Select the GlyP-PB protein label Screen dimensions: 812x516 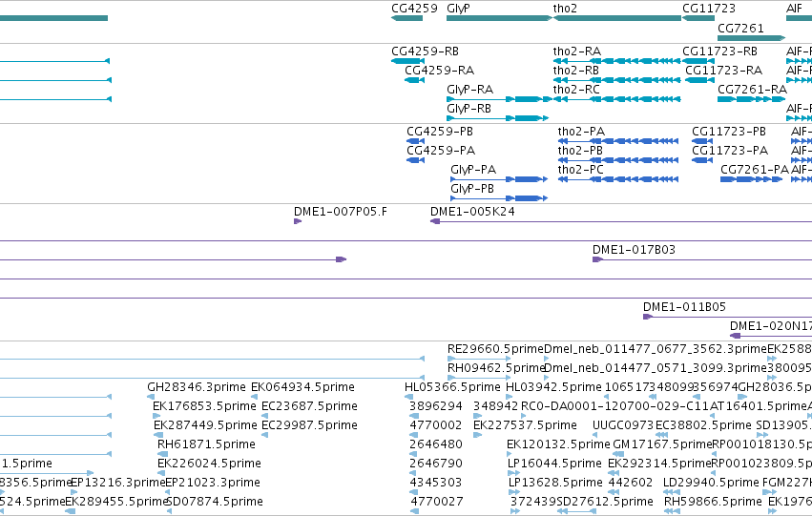coord(472,189)
